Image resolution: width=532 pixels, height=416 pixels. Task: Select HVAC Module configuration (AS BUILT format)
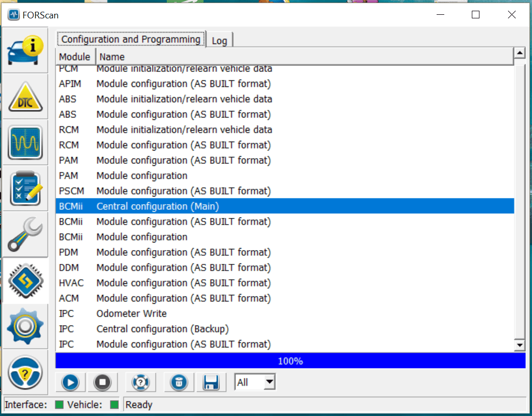tap(285, 283)
